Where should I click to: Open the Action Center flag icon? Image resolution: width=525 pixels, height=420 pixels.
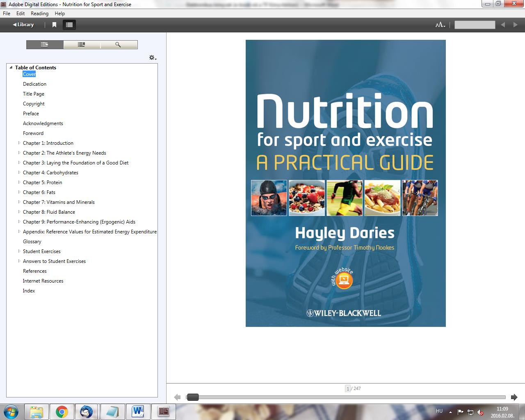[460, 412]
